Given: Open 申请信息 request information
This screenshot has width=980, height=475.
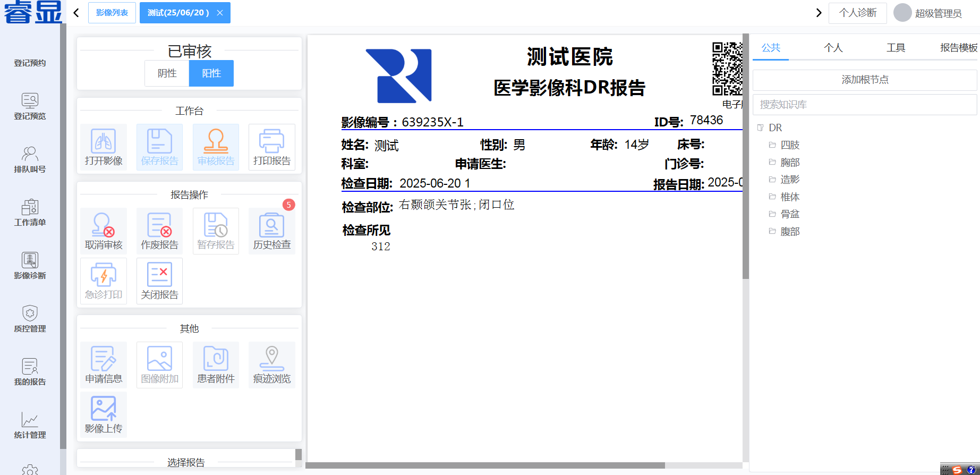Looking at the screenshot, I should [104, 364].
